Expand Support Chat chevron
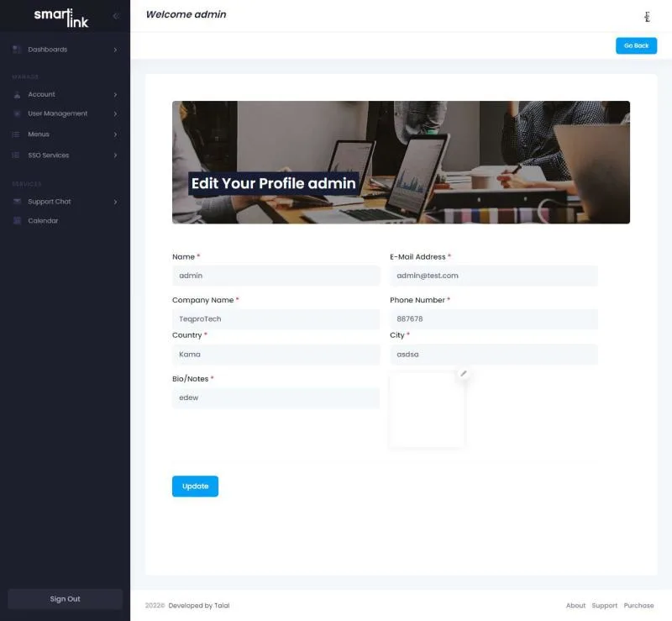Image resolution: width=672 pixels, height=621 pixels. (115, 202)
